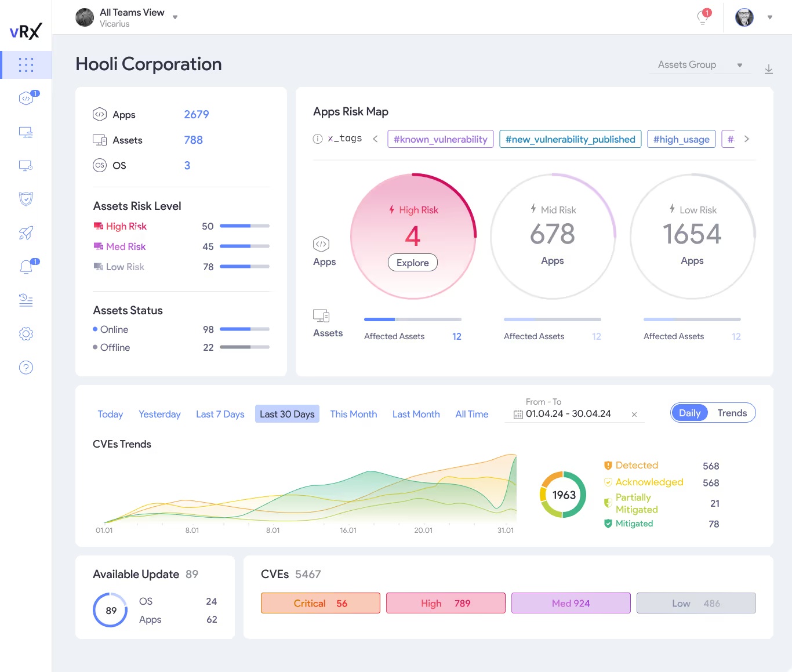Screen dimensions: 792x672
Task: Click the calendar icon in date range
Action: pos(518,415)
